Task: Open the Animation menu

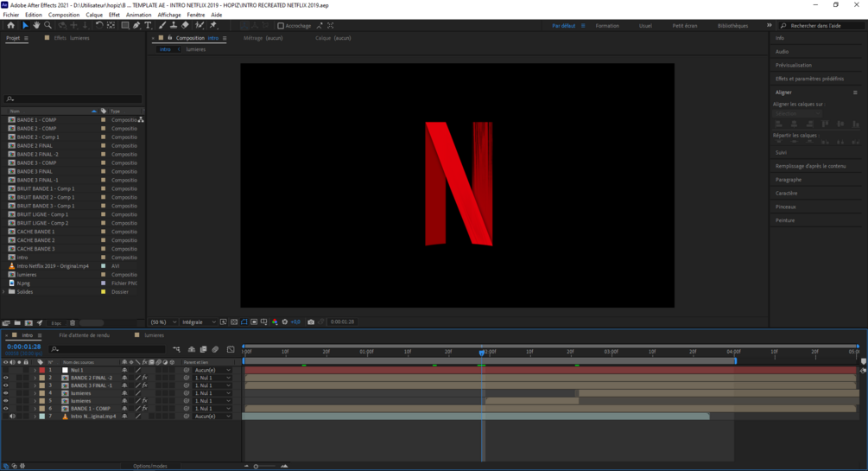Action: pyautogui.click(x=138, y=15)
